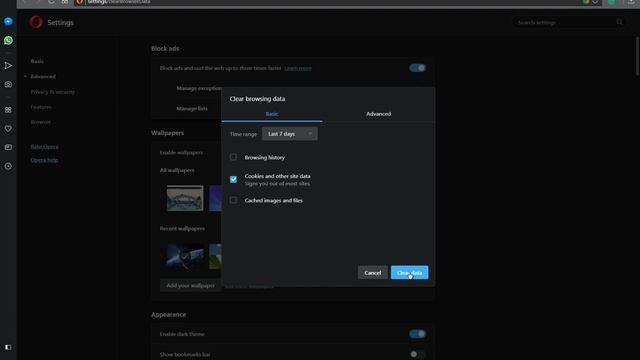The width and height of the screenshot is (640, 360).
Task: Select Features in the settings sidebar
Action: 41,107
